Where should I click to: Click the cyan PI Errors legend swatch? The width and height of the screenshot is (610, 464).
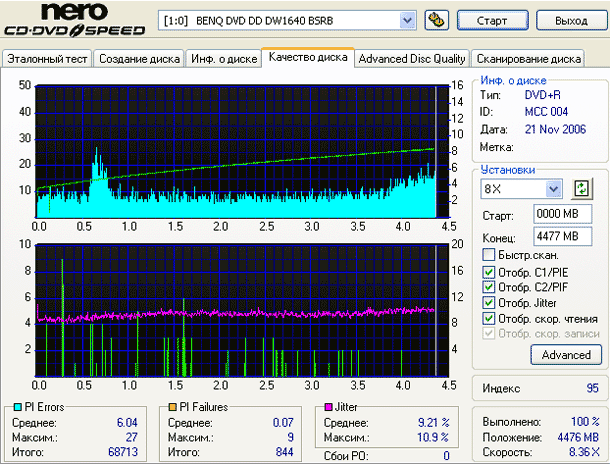coord(15,407)
